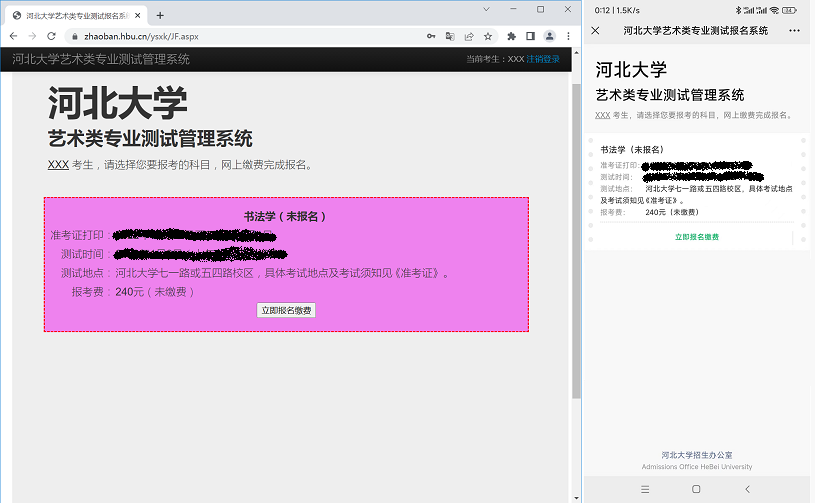
Task: Close the 河北大学艺术类专业测试报名系统 tab
Action: click(137, 16)
